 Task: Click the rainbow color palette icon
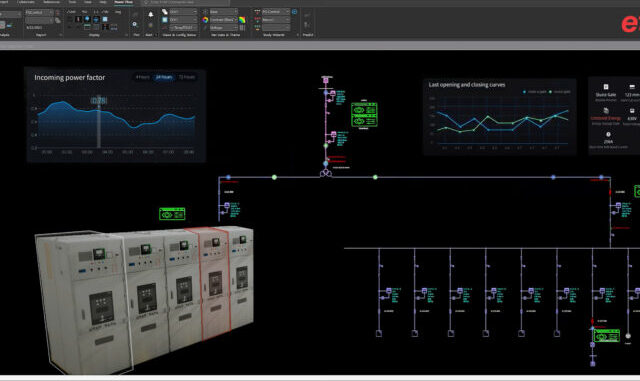click(x=242, y=20)
